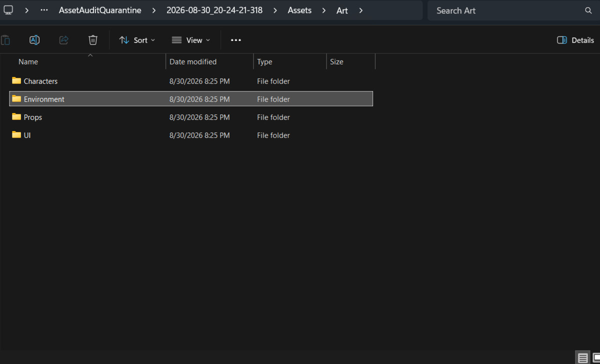Expand the chevron after AssetAuditQuarantine breadcrumb
The width and height of the screenshot is (600, 364).
point(154,10)
